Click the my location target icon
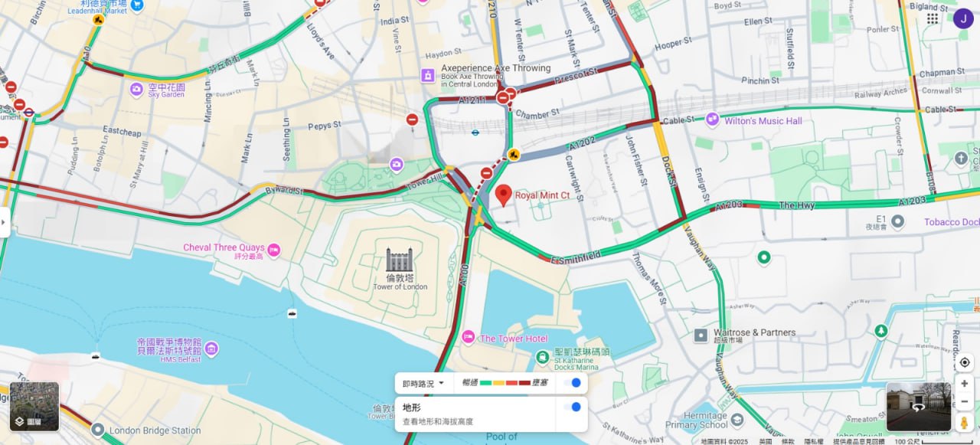Viewport: 980px width, 445px height. 964,362
